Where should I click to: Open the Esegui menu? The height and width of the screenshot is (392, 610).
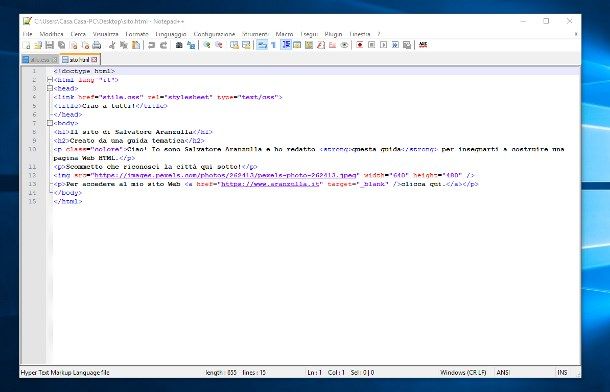(309, 34)
